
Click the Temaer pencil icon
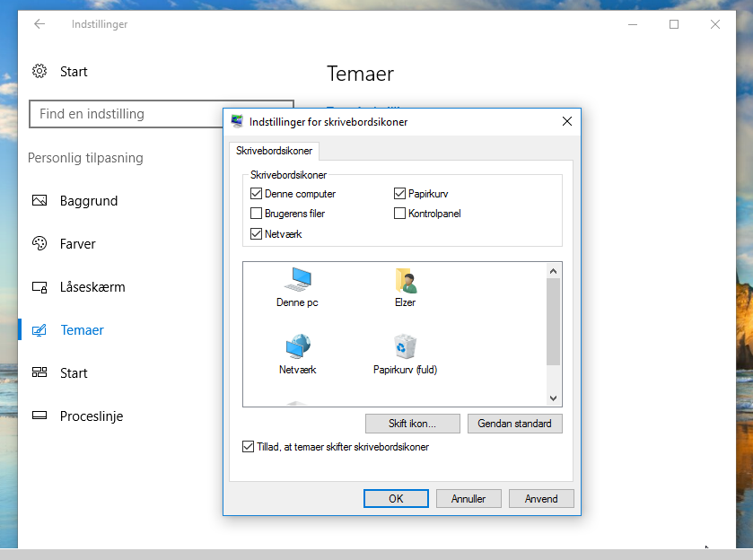[x=39, y=330]
